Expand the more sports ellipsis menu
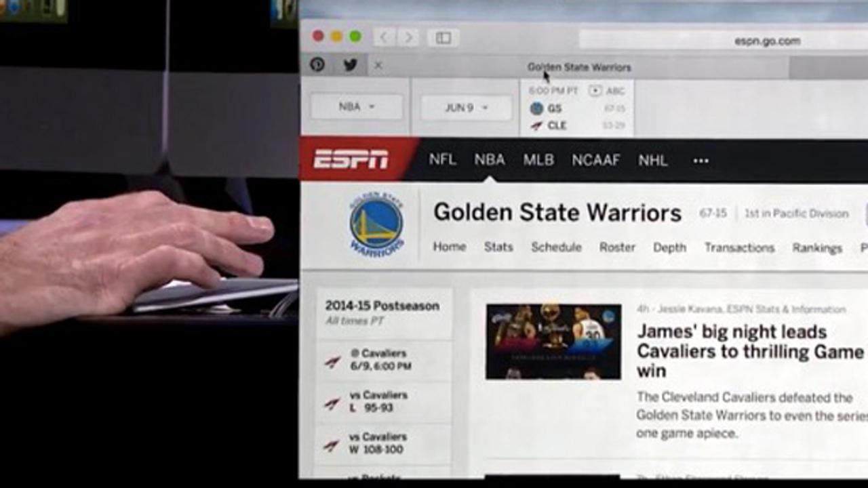 coord(701,161)
